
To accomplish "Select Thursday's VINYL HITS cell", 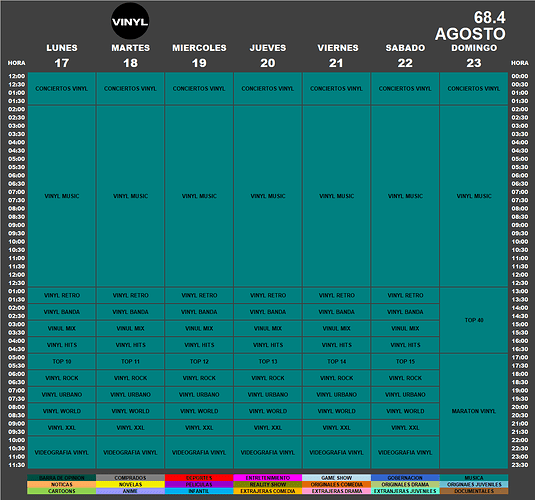I will [x=268, y=345].
